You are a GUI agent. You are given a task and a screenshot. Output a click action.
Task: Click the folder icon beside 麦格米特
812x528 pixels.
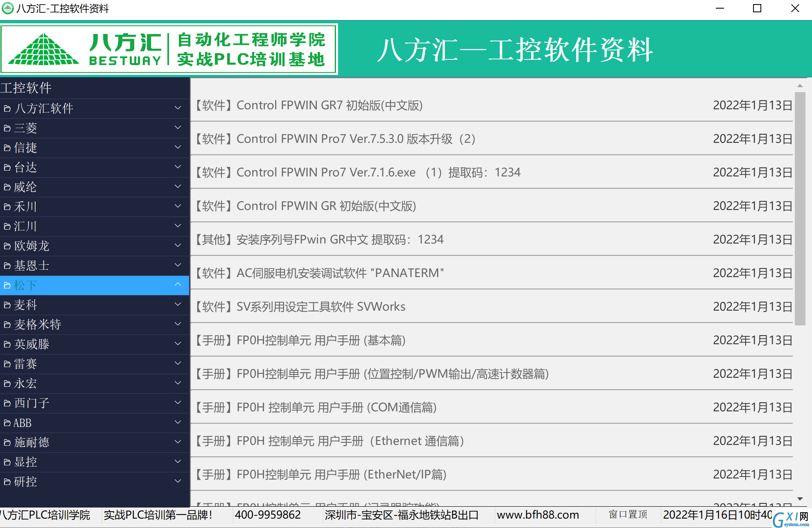(x=7, y=325)
